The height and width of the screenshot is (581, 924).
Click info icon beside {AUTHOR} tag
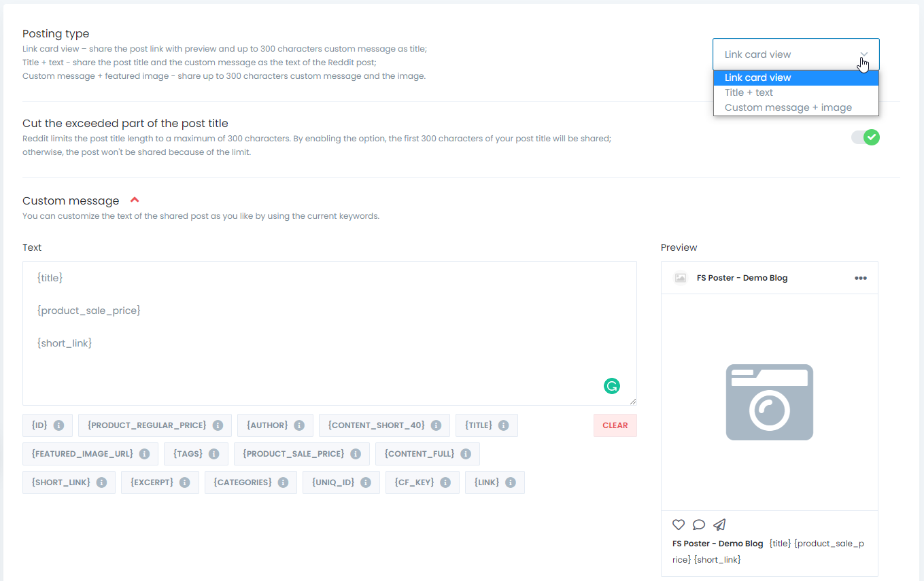click(x=299, y=425)
